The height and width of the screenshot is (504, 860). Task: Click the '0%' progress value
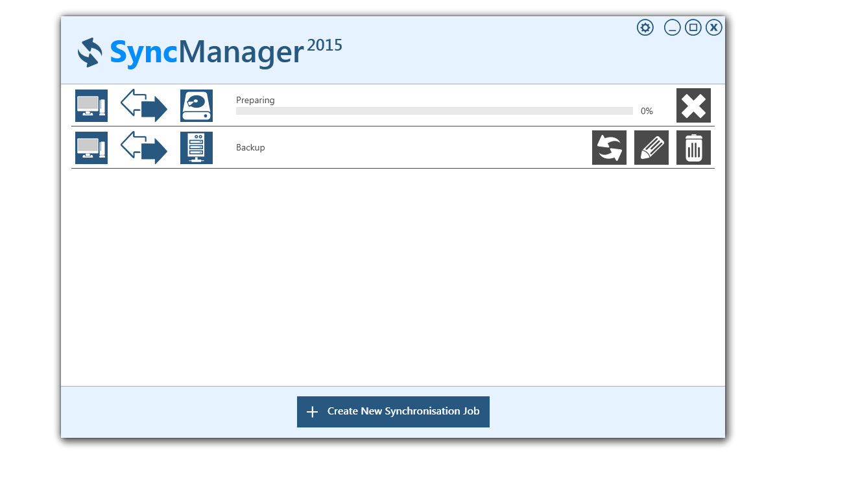pyautogui.click(x=647, y=111)
